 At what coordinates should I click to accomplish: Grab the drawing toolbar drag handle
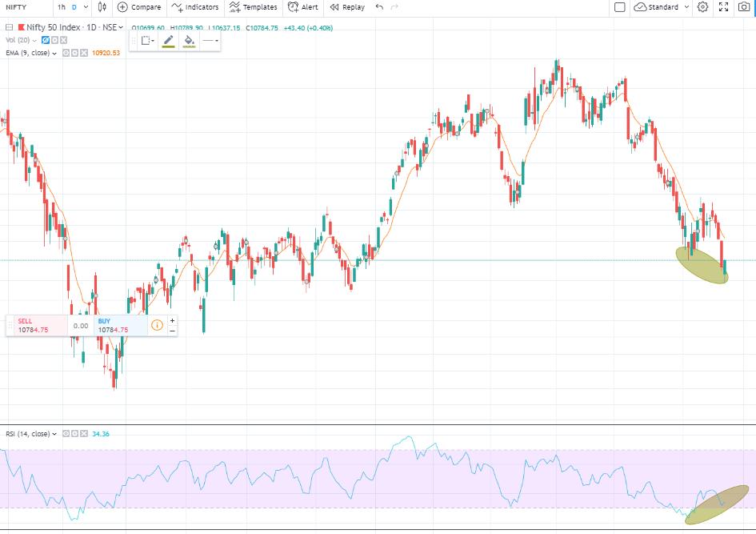tap(134, 41)
